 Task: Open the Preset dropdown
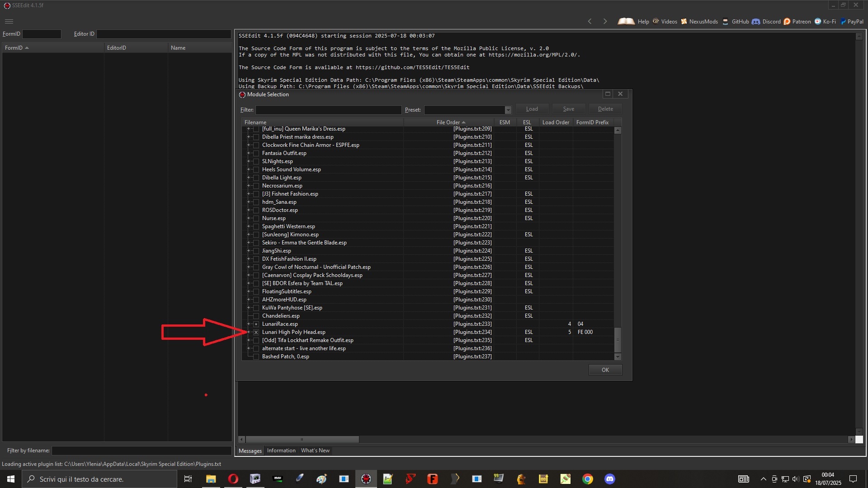click(508, 110)
